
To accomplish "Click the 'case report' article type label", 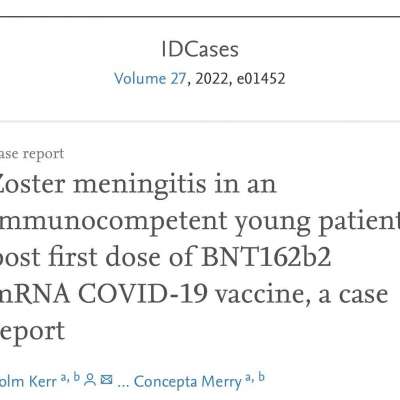I will 32,154.
